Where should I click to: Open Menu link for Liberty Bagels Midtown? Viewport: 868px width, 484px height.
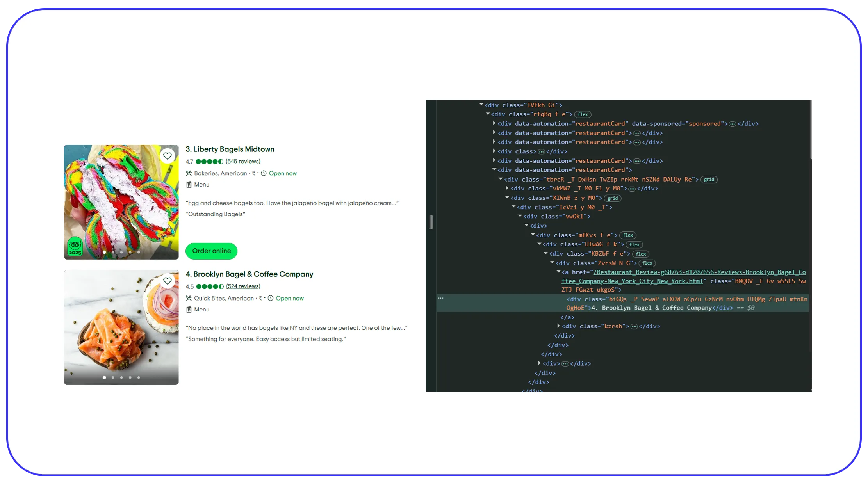202,185
